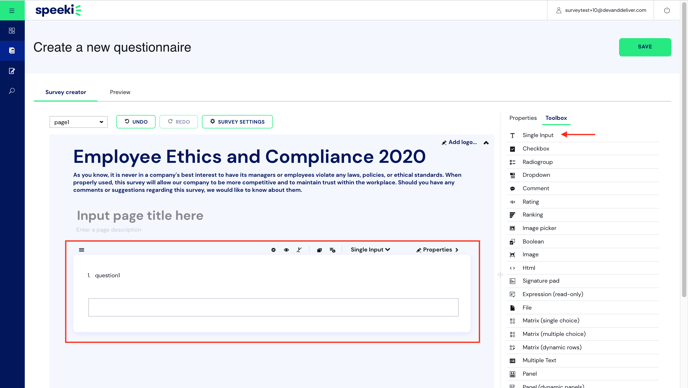Toggle the question title location icon

point(299,250)
